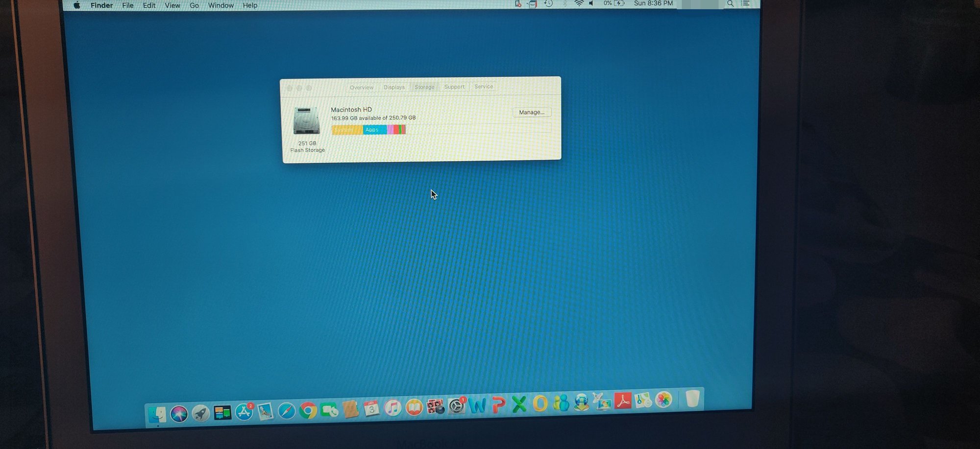Click the Macintosh HD drive icon
The image size is (980, 449).
pos(306,121)
